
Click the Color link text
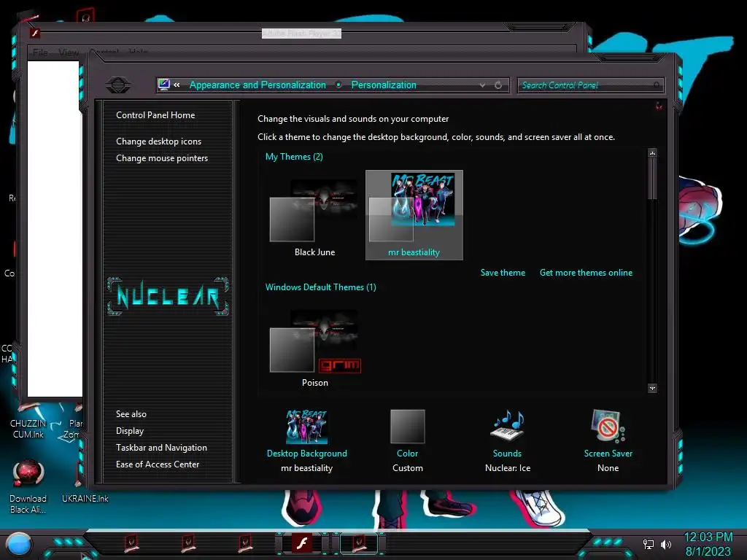click(x=407, y=454)
